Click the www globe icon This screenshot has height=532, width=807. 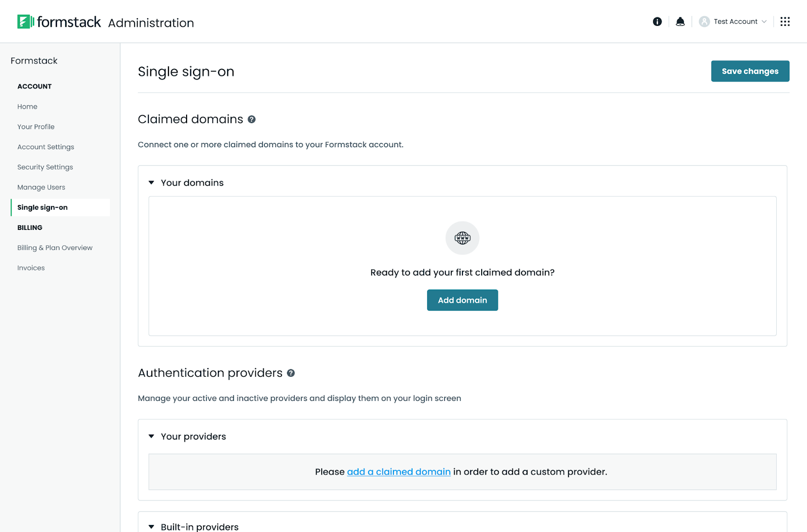(463, 238)
